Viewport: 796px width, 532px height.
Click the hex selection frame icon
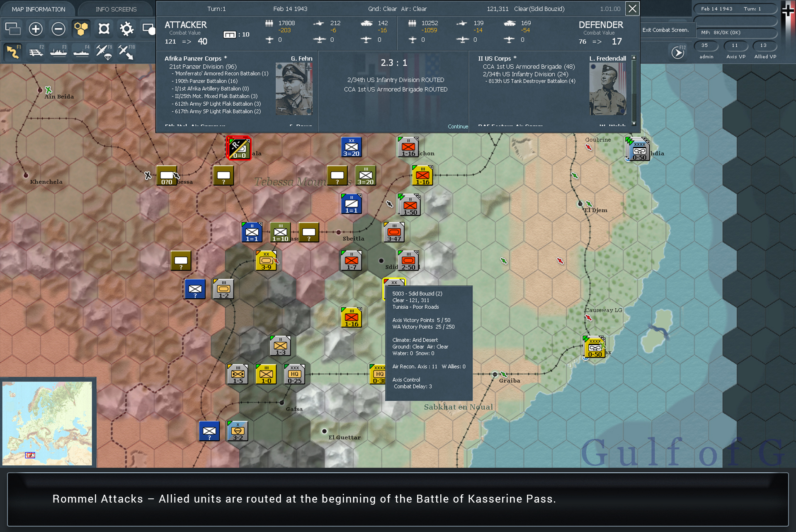pos(104,29)
